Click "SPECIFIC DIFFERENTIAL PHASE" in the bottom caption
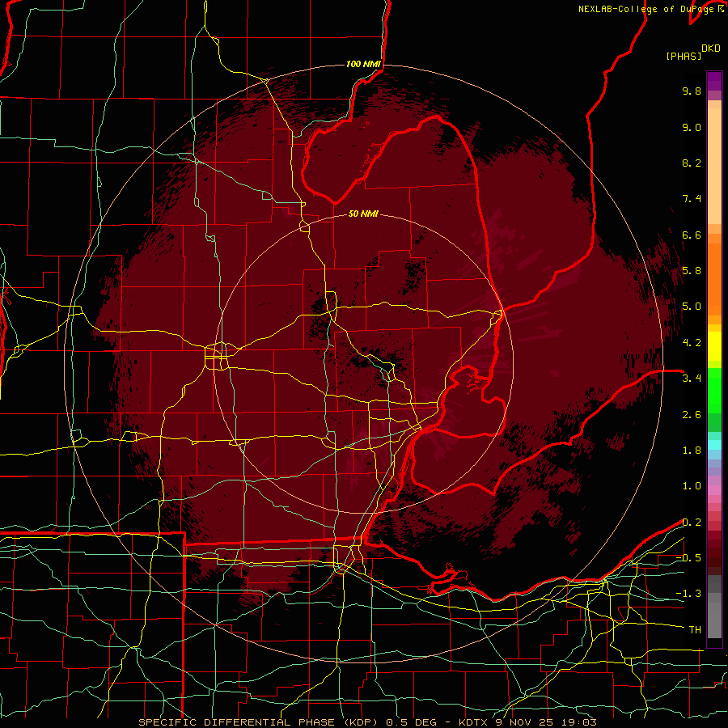 pos(236,722)
